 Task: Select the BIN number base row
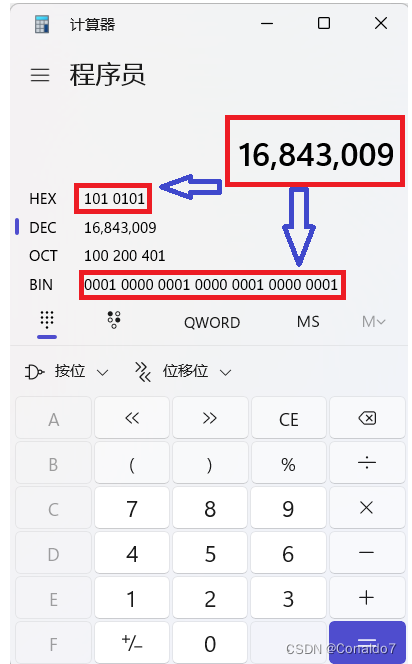(182, 285)
